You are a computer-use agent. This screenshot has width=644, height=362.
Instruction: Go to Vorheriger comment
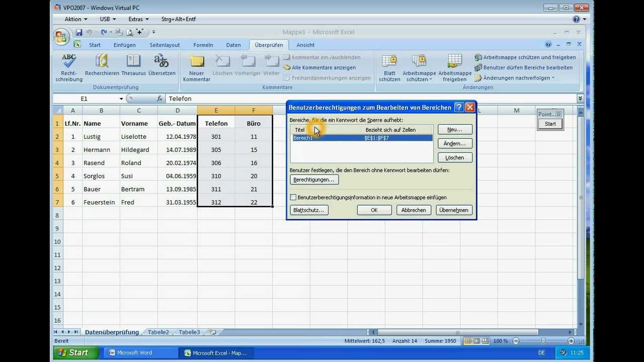(x=248, y=65)
